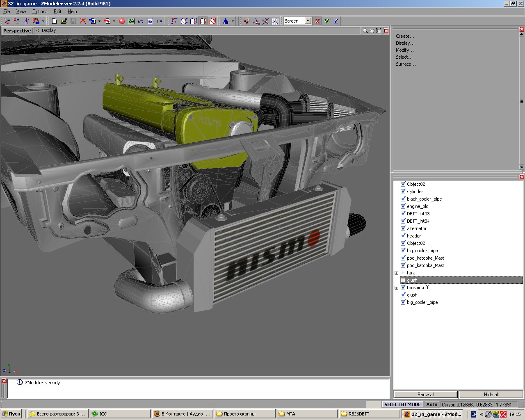Open the Пуск start button
This screenshot has width=525, height=420.
pyautogui.click(x=11, y=414)
